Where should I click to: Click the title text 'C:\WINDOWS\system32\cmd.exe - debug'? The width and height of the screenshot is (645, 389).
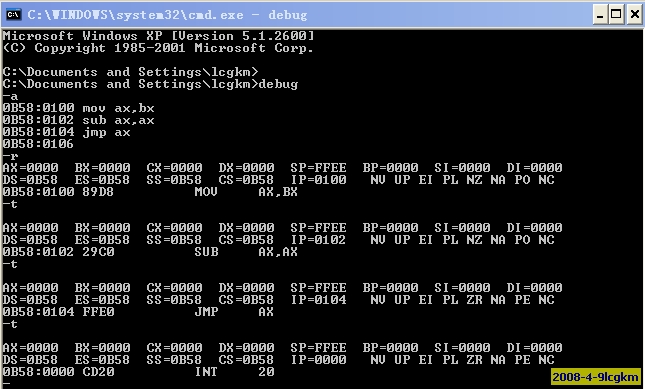[167, 15]
